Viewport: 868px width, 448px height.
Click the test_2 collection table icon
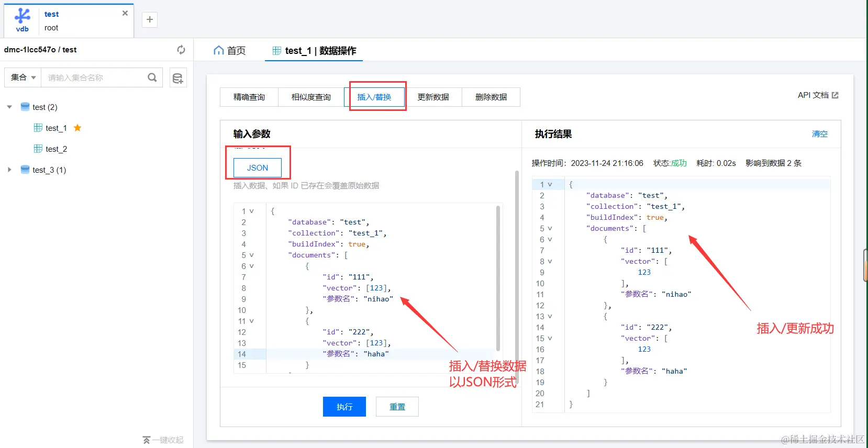pos(38,149)
